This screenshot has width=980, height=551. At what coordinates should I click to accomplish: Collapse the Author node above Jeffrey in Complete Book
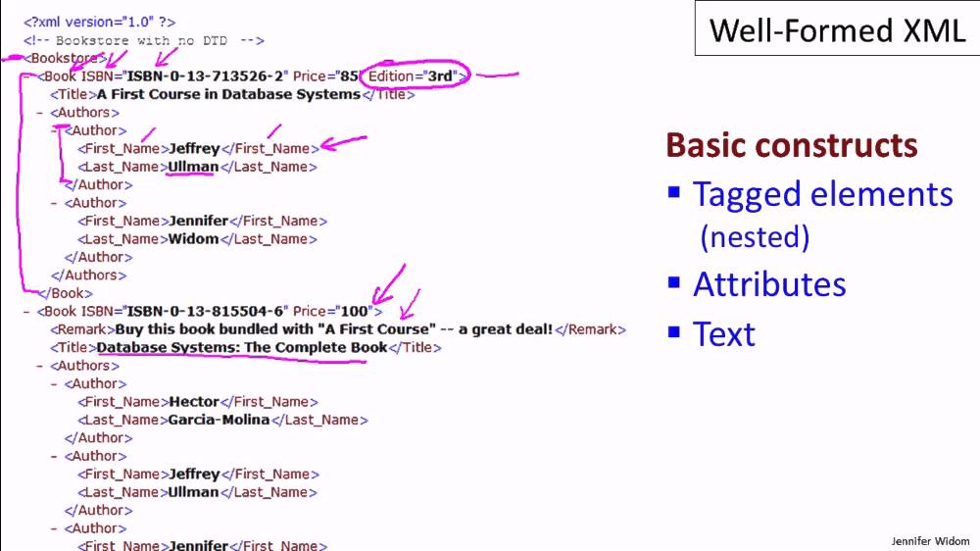[x=54, y=457]
